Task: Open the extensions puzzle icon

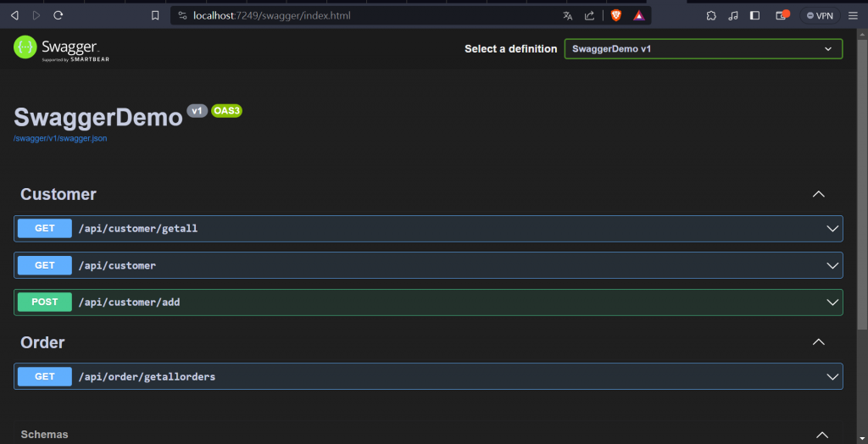Action: point(711,15)
